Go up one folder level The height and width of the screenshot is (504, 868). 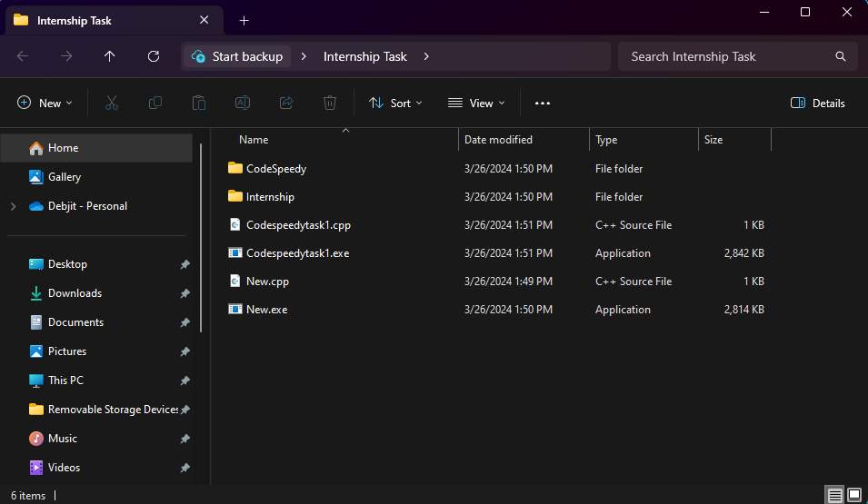click(x=110, y=56)
